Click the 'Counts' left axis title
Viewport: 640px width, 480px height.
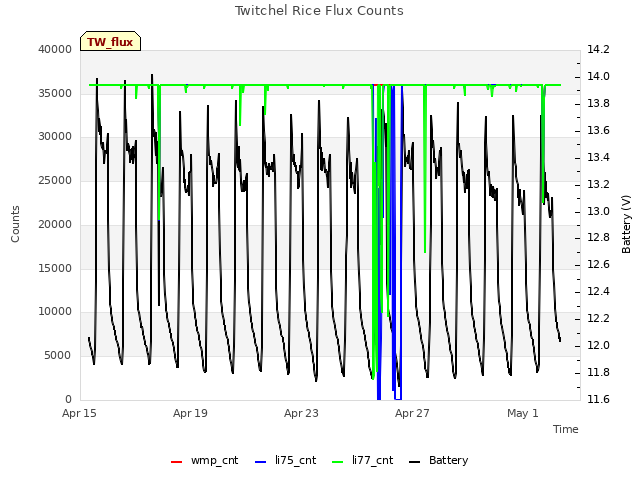click(x=15, y=224)
